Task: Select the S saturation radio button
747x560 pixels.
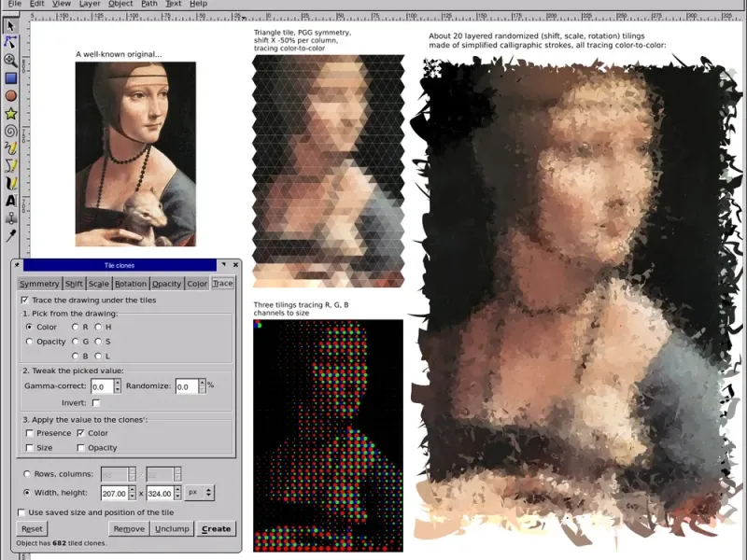Action: (x=98, y=342)
